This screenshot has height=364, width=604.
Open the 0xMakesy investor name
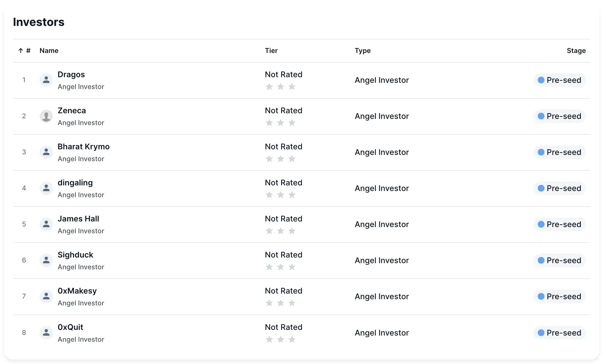77,291
